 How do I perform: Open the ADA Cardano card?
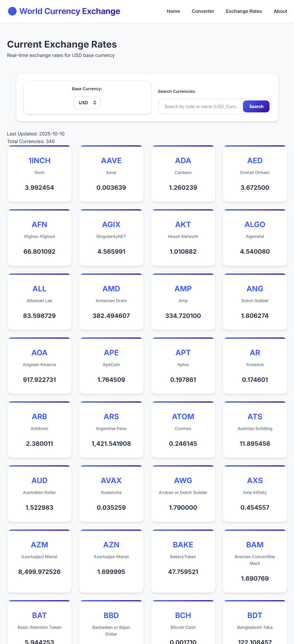(x=183, y=174)
